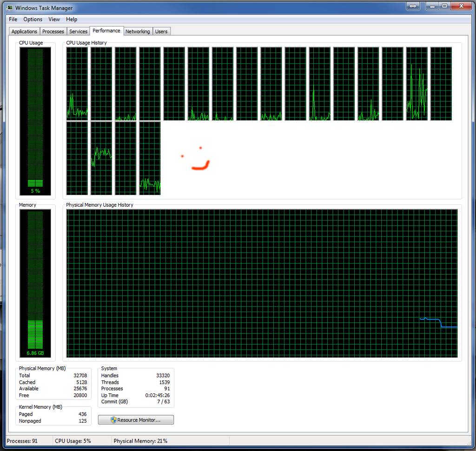Click the Task Manager title bar icon
Image resolution: width=476 pixels, height=451 pixels.
pyautogui.click(x=10, y=7)
